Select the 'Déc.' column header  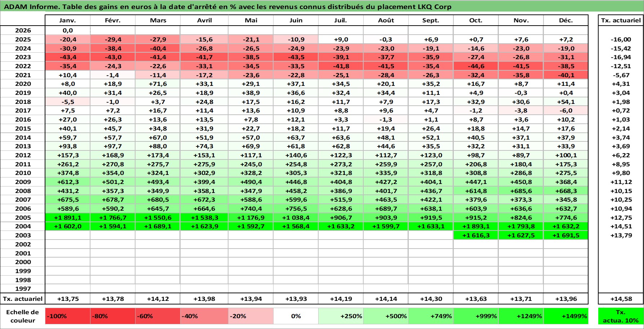pos(566,20)
